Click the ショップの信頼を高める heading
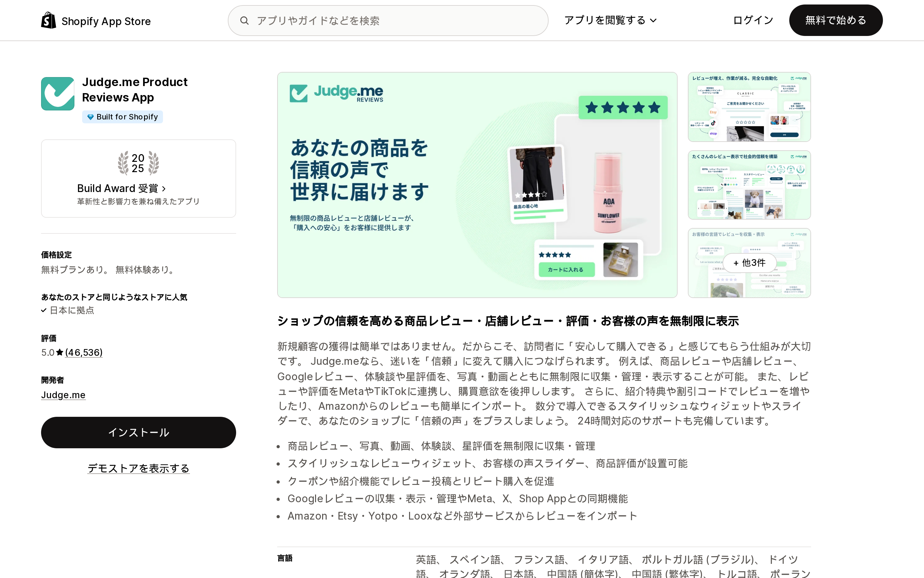 [x=508, y=321]
